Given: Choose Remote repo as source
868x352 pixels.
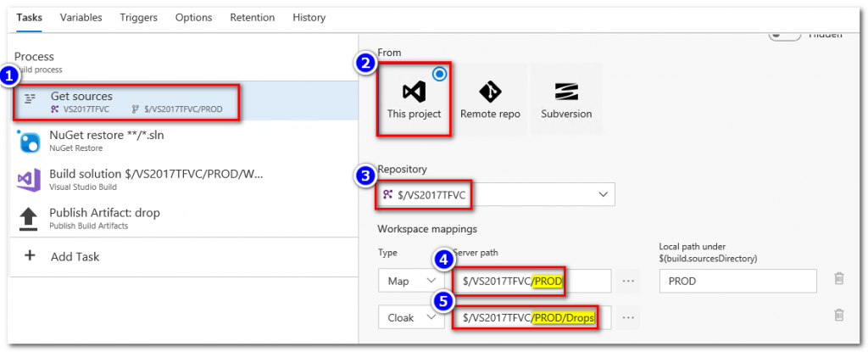Looking at the screenshot, I should coord(490,99).
